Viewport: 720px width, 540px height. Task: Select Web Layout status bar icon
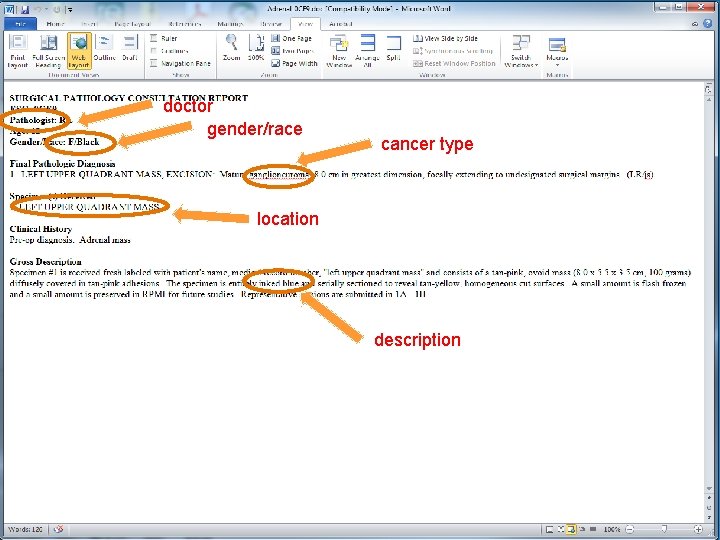coord(571,529)
